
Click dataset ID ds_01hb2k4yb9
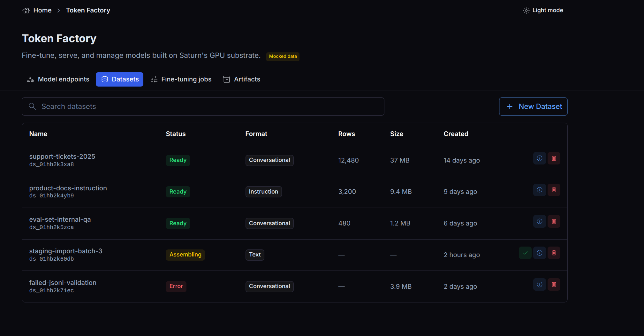(x=51, y=196)
